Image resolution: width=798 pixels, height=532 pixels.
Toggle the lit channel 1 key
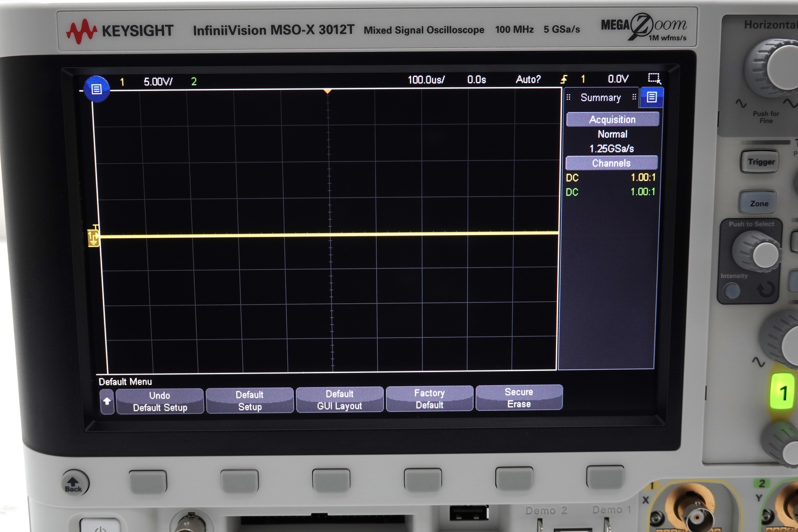pyautogui.click(x=782, y=392)
